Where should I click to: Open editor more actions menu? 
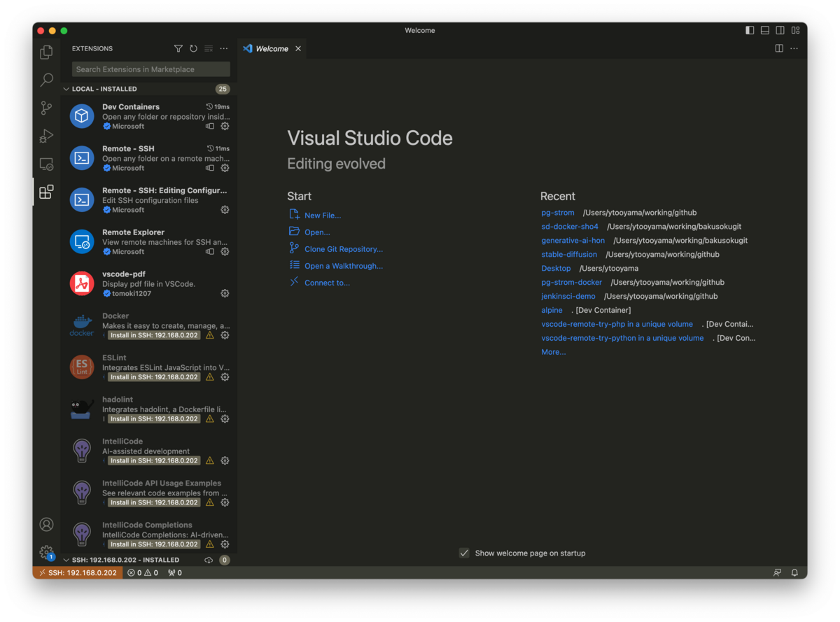794,48
